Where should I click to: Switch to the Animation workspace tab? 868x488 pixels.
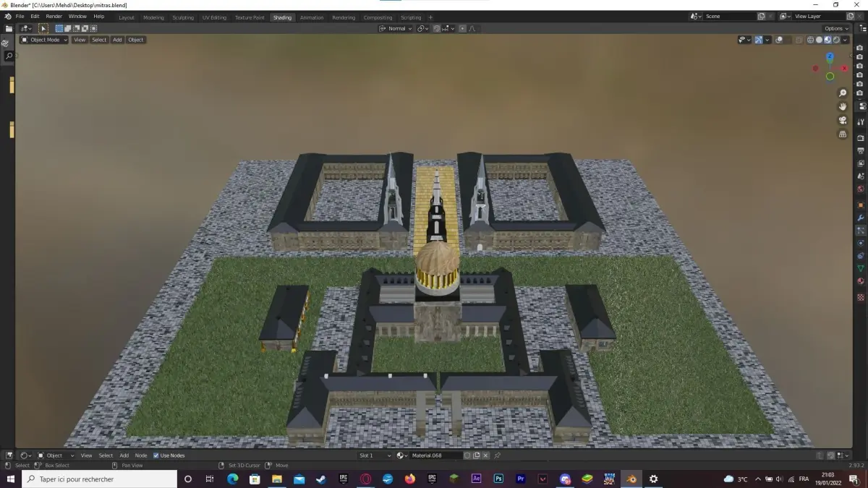click(312, 17)
